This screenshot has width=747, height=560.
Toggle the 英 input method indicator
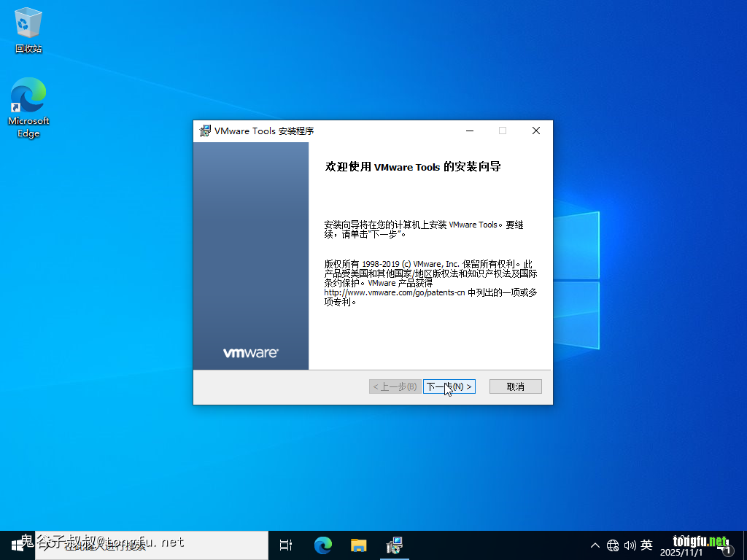coord(646,545)
